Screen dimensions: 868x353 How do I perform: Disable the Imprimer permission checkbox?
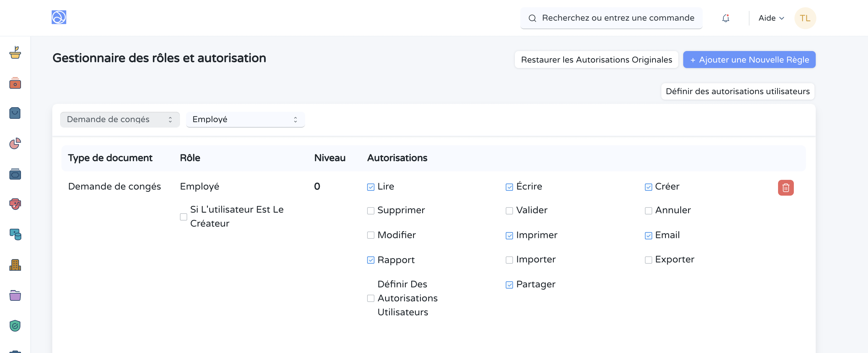(x=509, y=236)
